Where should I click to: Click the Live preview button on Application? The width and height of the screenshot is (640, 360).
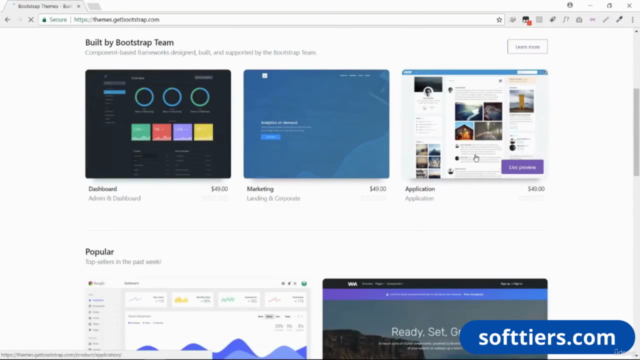(x=522, y=167)
